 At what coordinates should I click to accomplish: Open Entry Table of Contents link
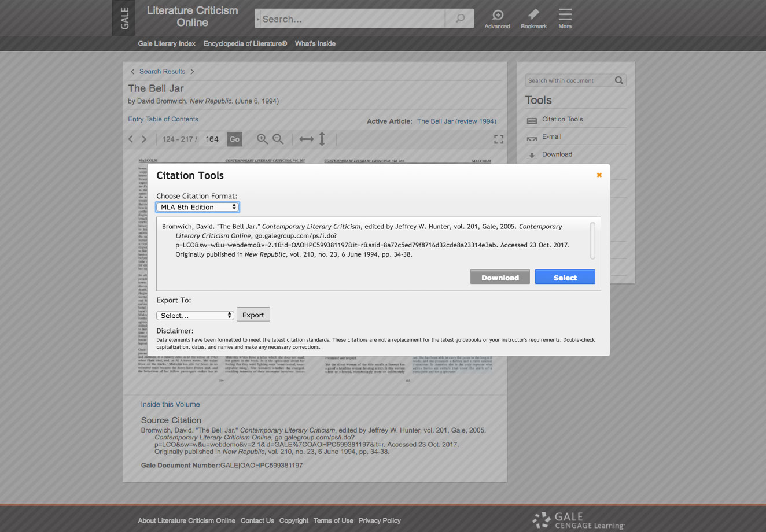(x=163, y=119)
